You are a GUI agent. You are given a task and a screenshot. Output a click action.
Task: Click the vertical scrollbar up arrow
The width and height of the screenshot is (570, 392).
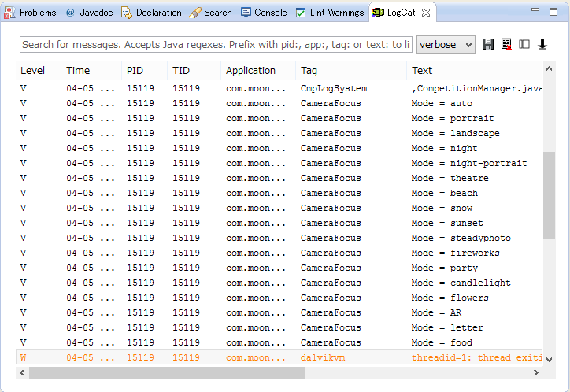coord(549,68)
